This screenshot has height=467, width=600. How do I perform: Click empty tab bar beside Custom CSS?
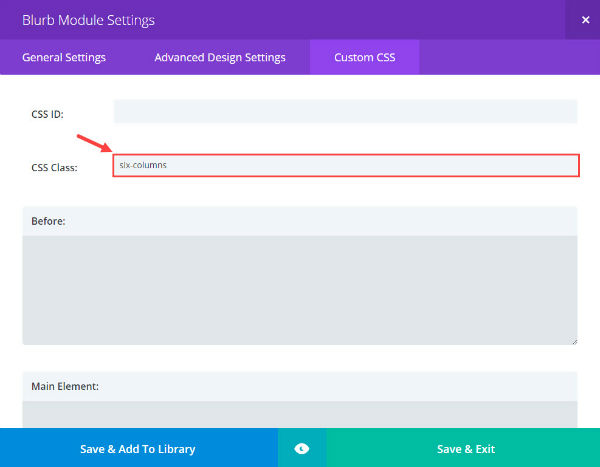tap(509, 57)
